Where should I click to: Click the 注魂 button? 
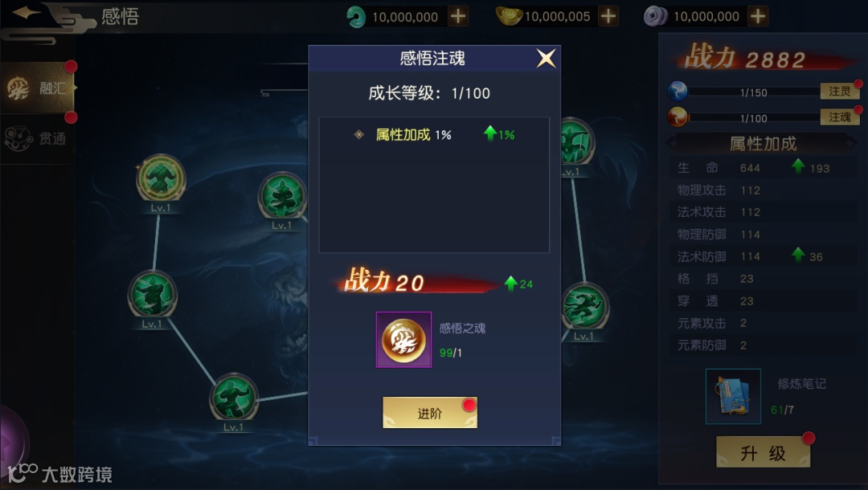pos(839,116)
